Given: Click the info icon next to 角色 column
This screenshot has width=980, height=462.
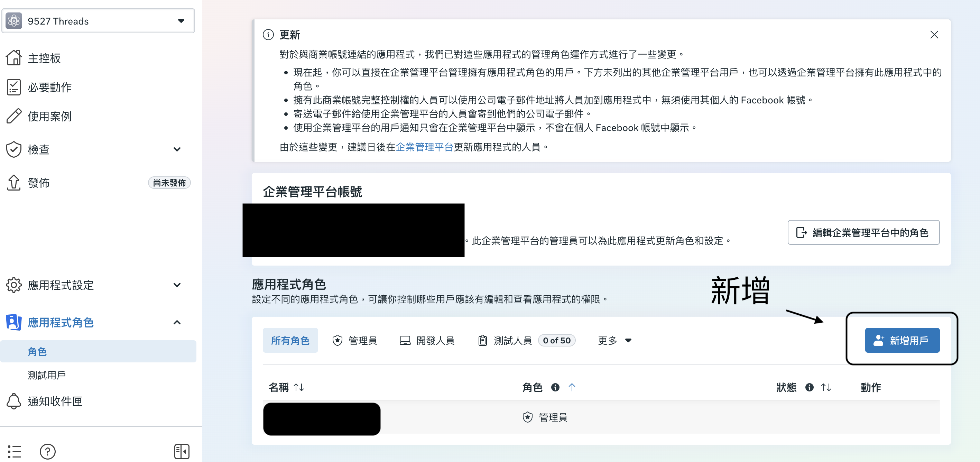Looking at the screenshot, I should (555, 387).
